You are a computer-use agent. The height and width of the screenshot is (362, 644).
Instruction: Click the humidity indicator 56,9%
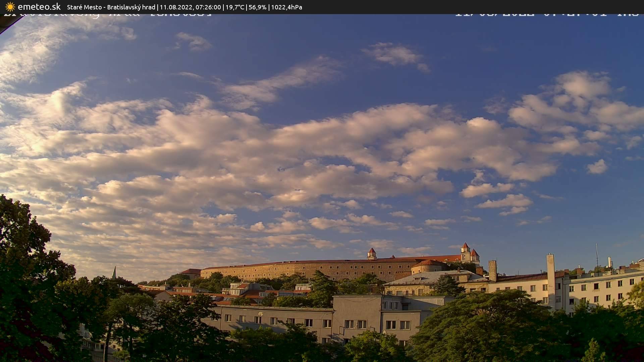[x=257, y=7]
